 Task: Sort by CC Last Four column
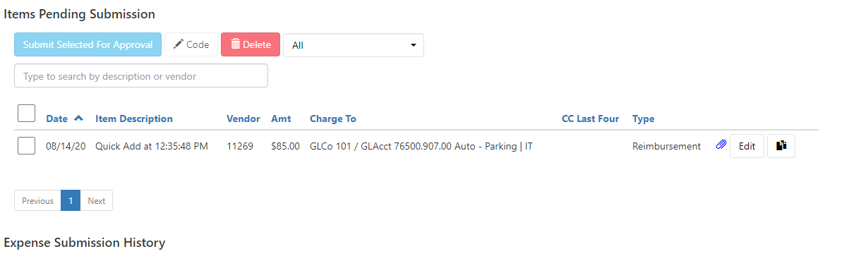(590, 119)
